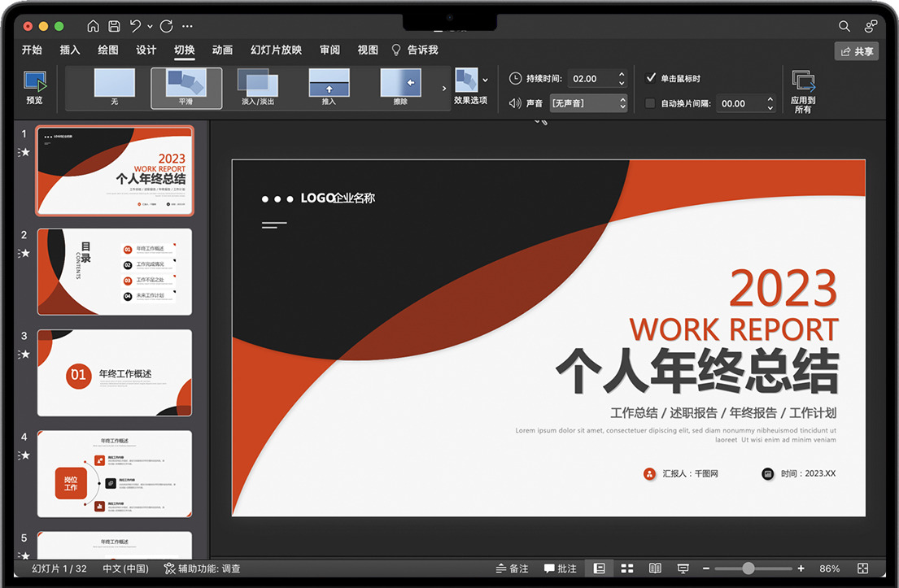Click the Share button

tap(856, 51)
